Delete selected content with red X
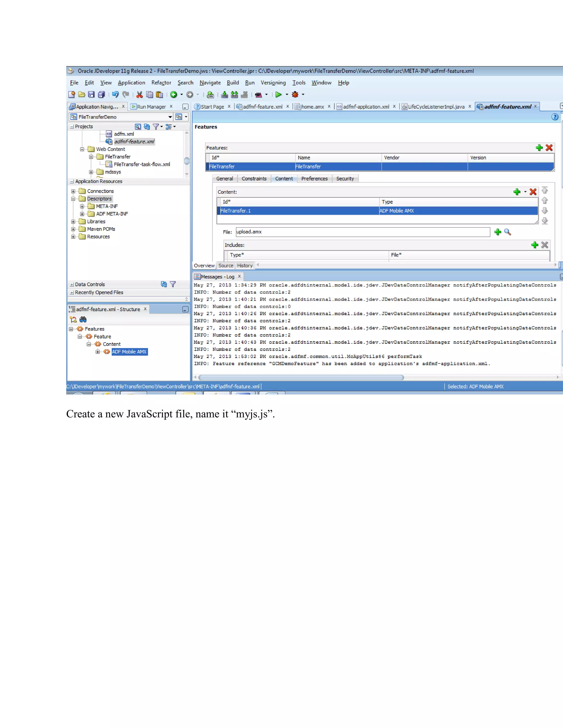The width and height of the screenshot is (563, 728). pyautogui.click(x=533, y=192)
